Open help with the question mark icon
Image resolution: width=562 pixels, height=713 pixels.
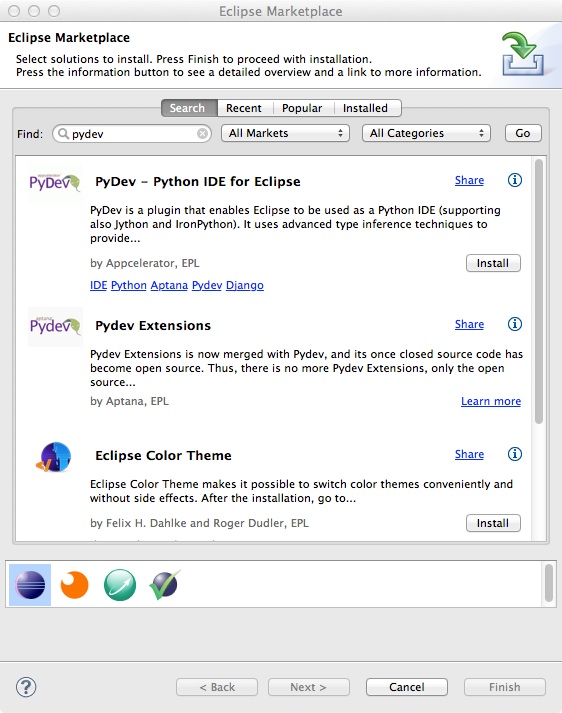click(26, 687)
